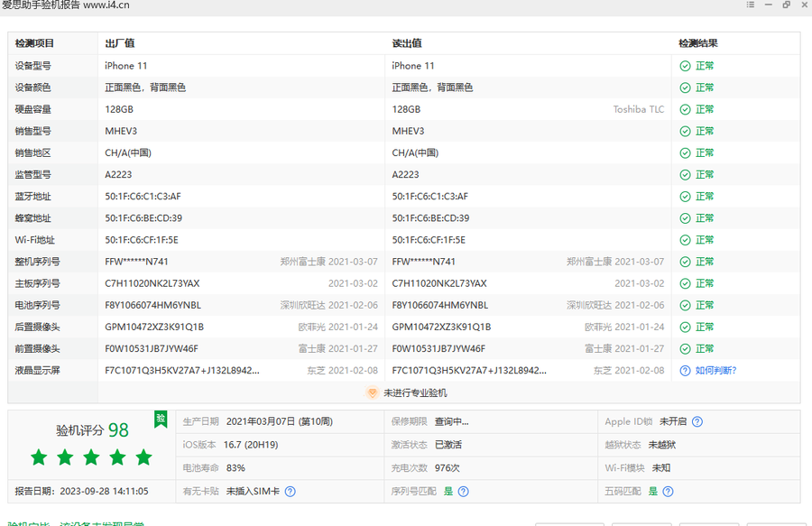812x526 pixels.
Task: Select factory A2223 model value
Action: pos(118,174)
